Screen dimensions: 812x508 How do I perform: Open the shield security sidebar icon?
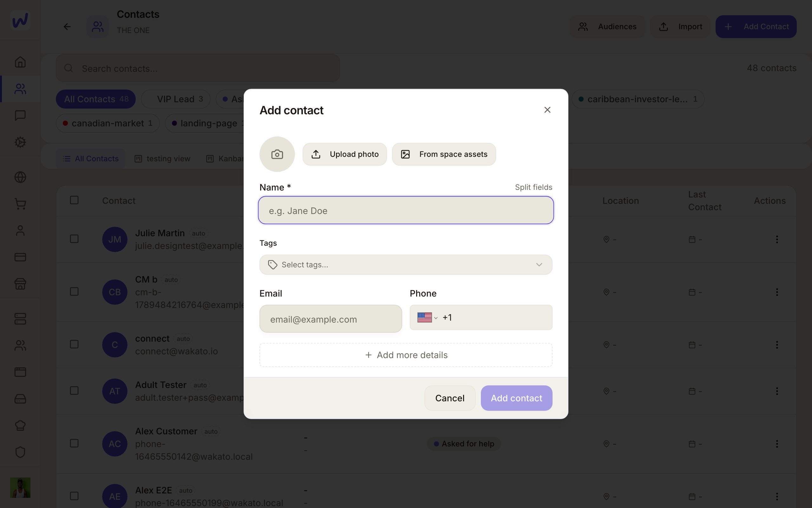pyautogui.click(x=20, y=452)
